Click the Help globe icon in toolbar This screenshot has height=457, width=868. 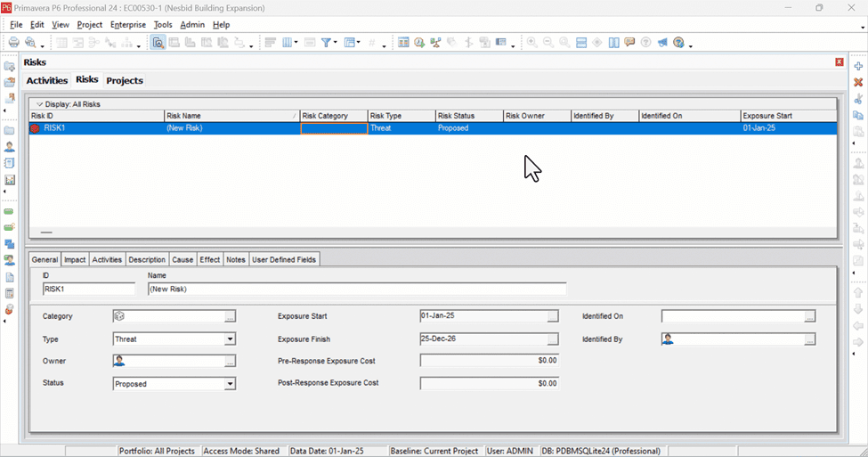point(678,43)
